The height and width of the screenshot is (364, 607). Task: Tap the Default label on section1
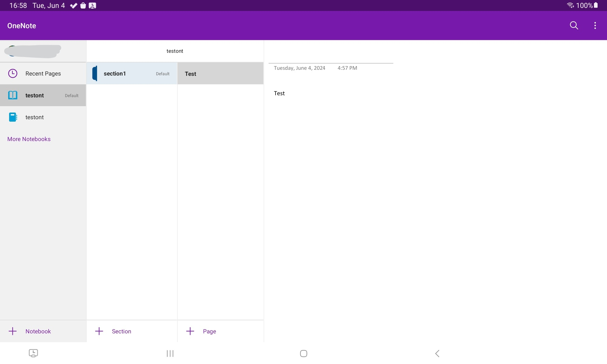pos(163,74)
